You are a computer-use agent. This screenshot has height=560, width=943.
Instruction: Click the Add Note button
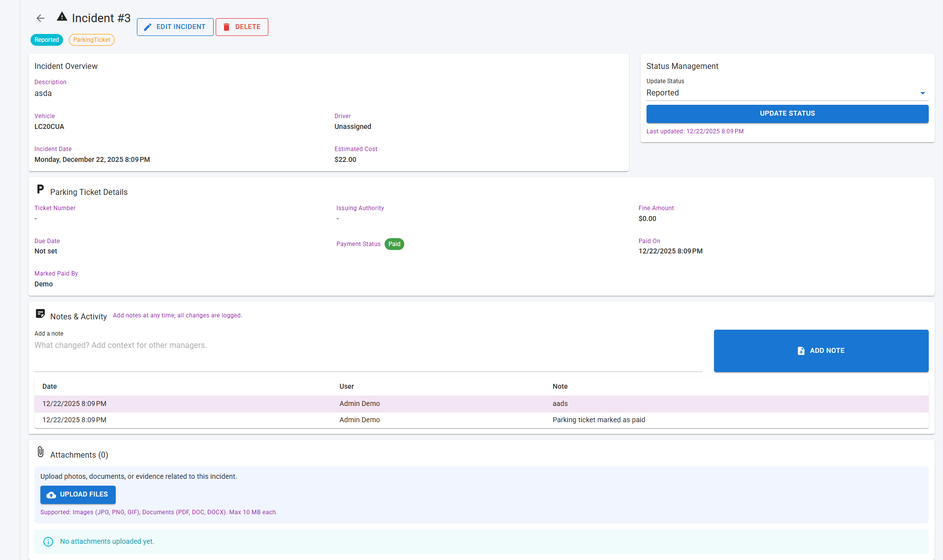pos(820,350)
